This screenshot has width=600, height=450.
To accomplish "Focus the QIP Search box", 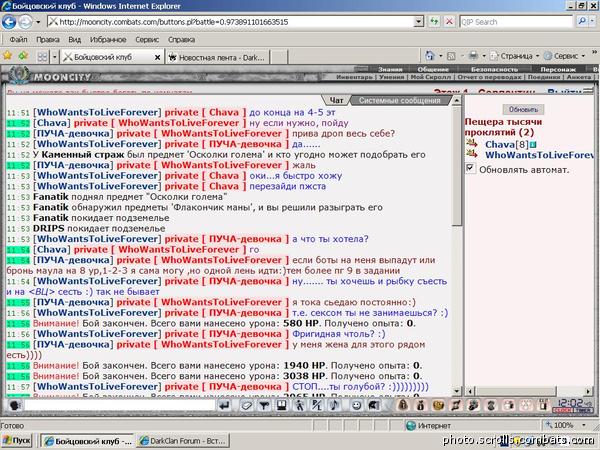I will pyautogui.click(x=517, y=22).
